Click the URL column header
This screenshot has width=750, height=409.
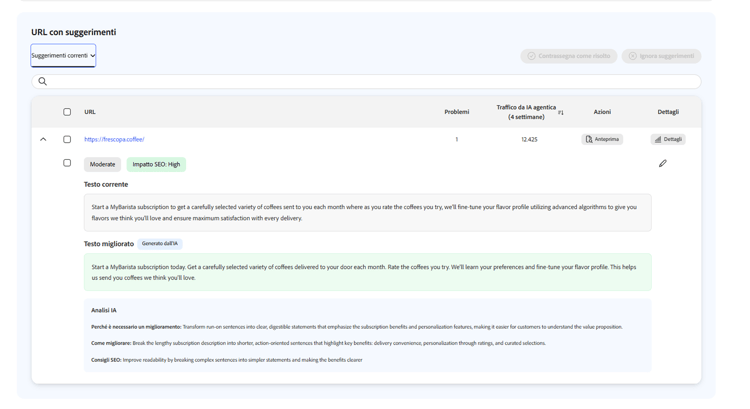[x=90, y=112]
